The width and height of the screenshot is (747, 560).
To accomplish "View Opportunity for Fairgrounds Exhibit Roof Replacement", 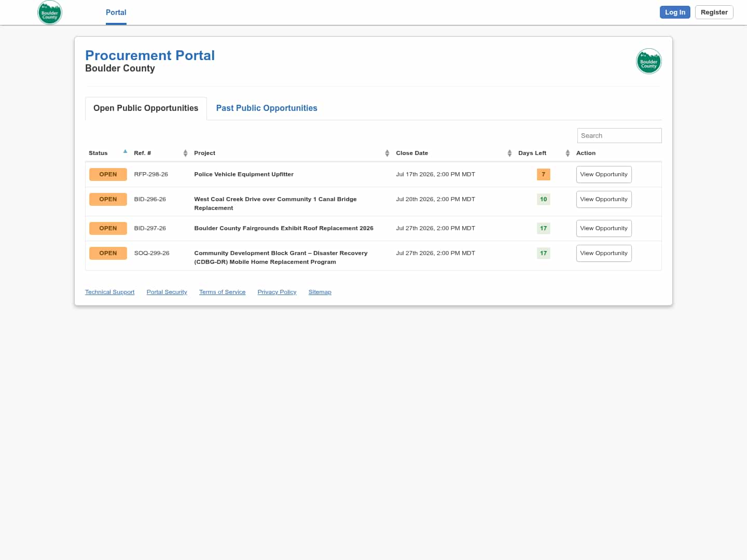I will [x=604, y=228].
